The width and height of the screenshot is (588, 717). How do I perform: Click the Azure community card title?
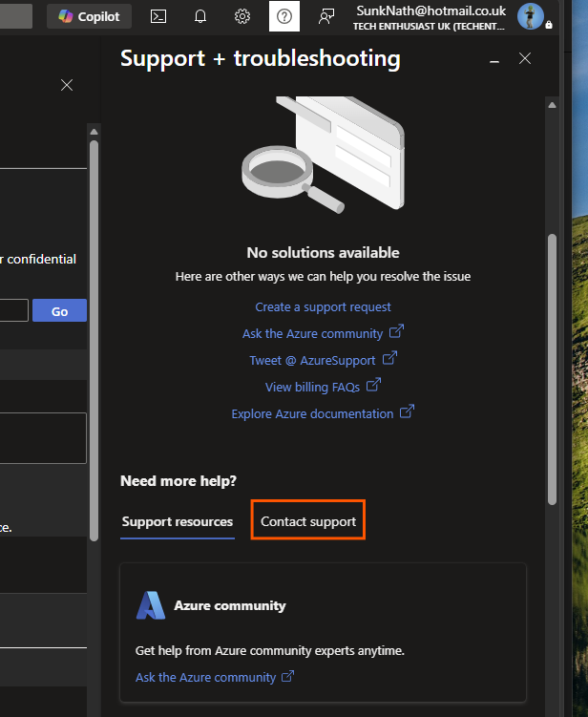coord(230,605)
